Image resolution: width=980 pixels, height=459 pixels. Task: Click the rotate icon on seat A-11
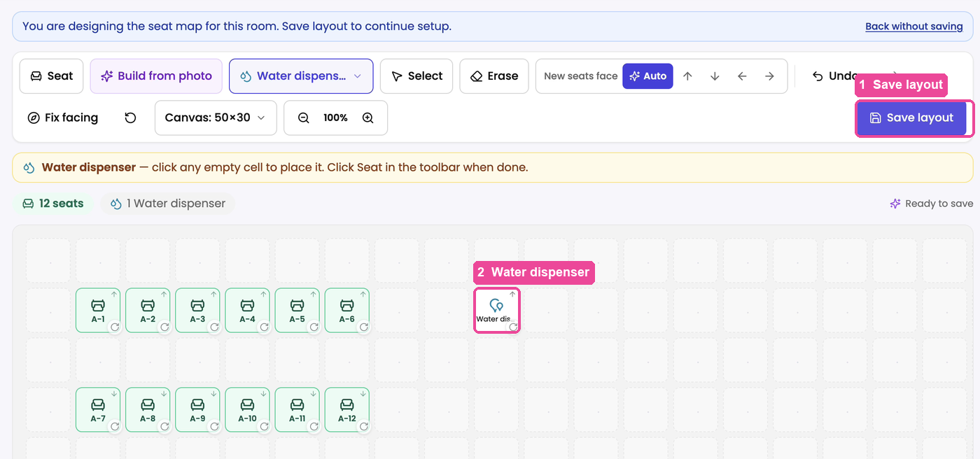pyautogui.click(x=314, y=426)
